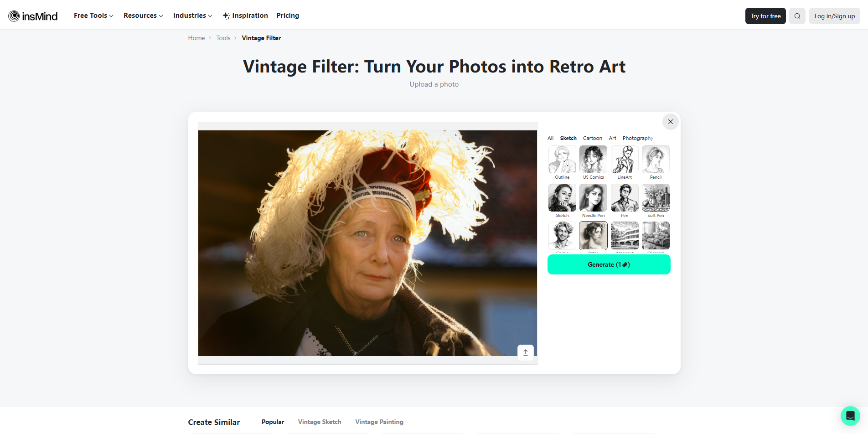Open the search bar
This screenshot has height=434, width=868.
[797, 15]
